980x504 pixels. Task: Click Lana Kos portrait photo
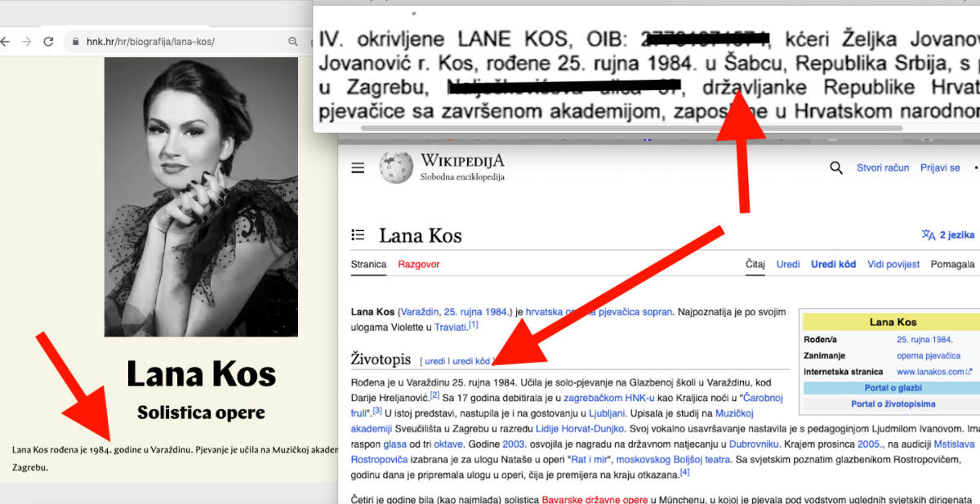(x=201, y=196)
